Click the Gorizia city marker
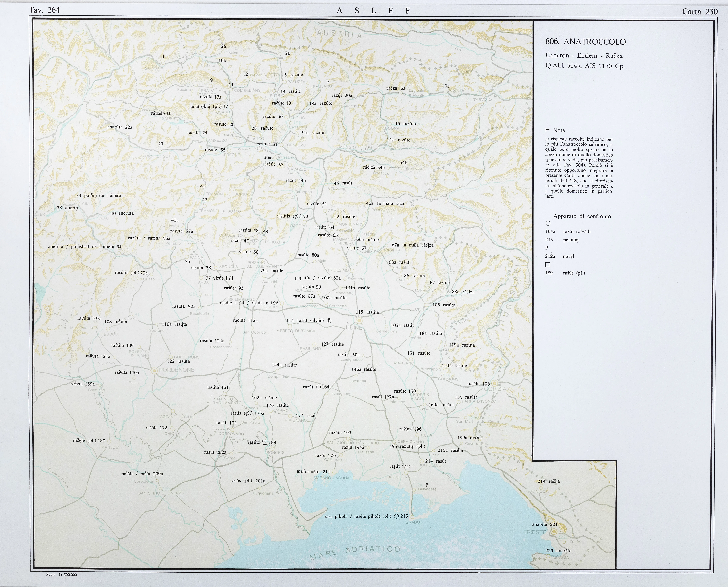This screenshot has height=587, width=728. (x=494, y=383)
